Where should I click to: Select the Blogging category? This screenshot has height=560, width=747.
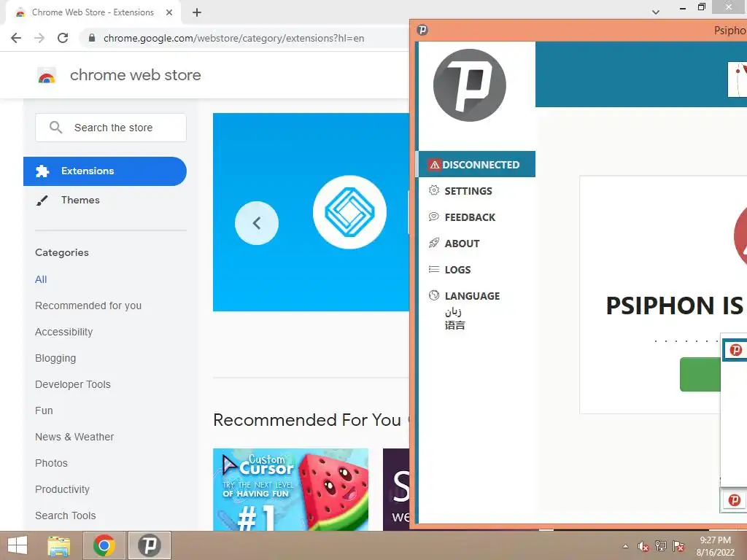(x=55, y=358)
